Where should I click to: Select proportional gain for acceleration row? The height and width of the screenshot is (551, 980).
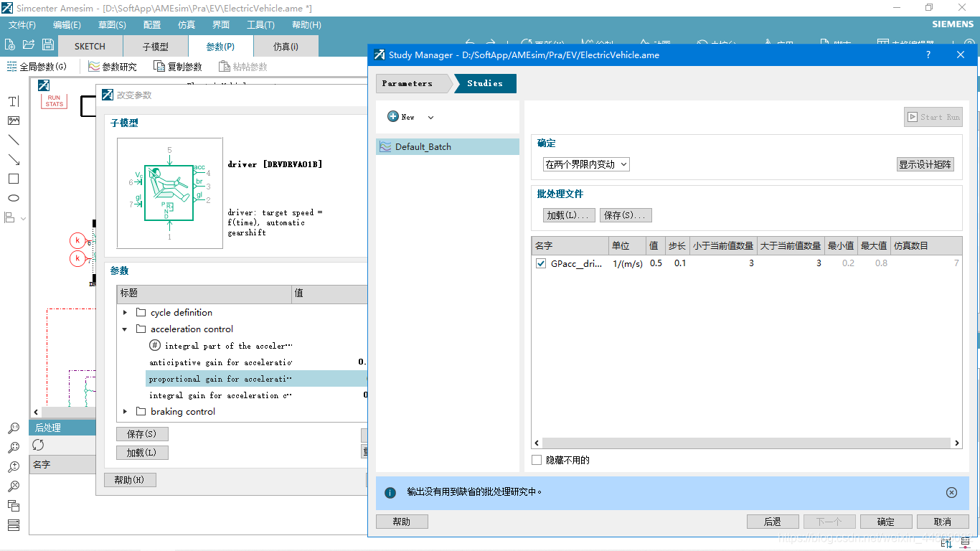[x=257, y=379]
